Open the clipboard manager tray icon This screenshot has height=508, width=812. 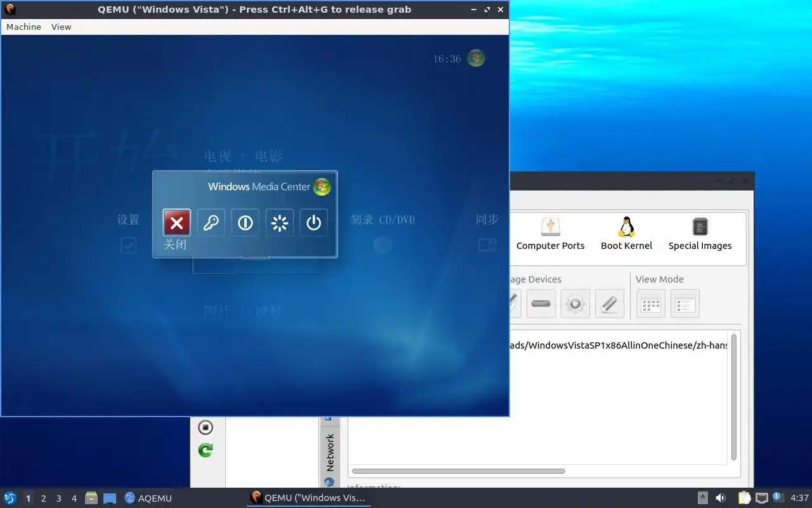tap(744, 498)
